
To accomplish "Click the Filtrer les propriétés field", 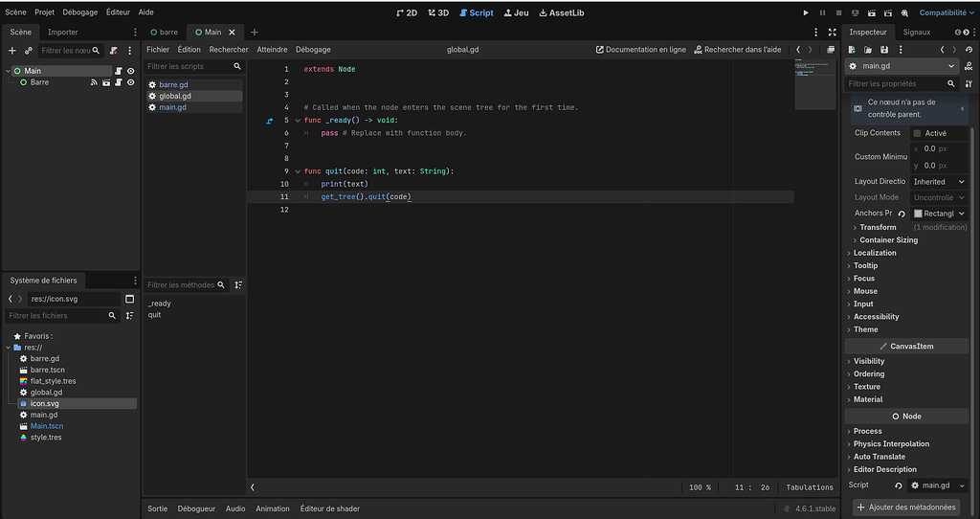I will point(902,83).
